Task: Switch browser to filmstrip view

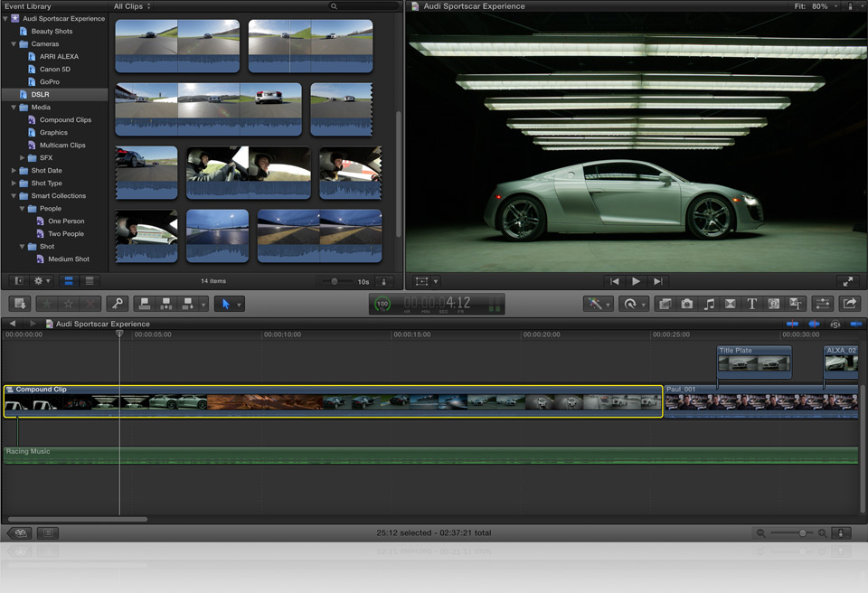Action: (x=69, y=281)
